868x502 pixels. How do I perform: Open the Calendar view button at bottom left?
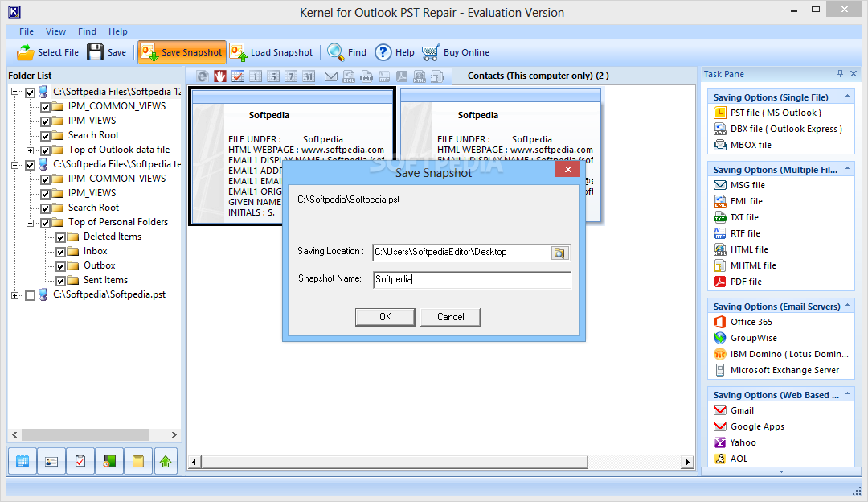[x=23, y=461]
